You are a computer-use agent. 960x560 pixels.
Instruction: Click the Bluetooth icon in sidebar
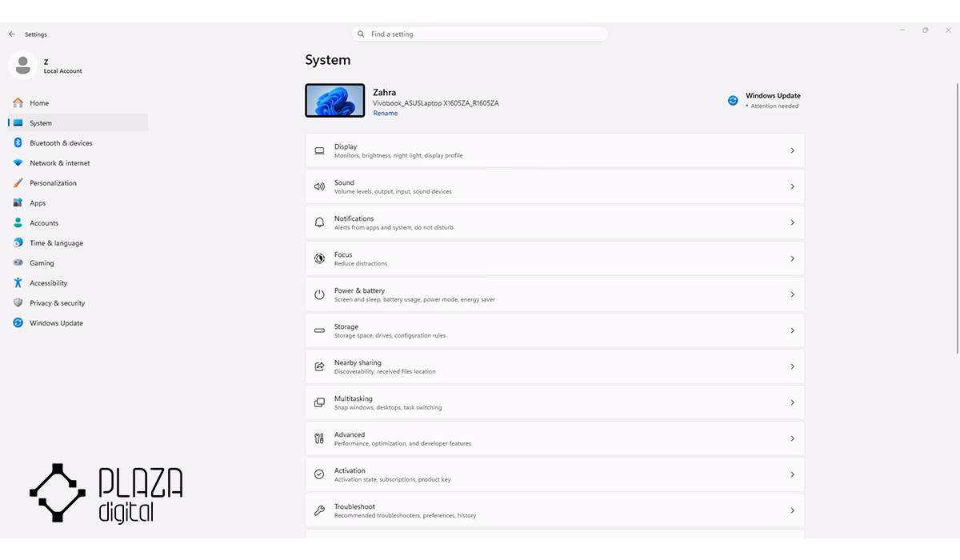click(x=18, y=143)
